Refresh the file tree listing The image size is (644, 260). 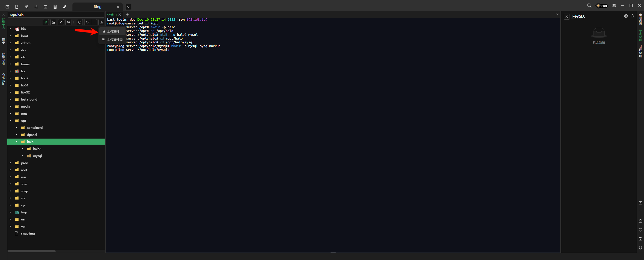(x=80, y=22)
